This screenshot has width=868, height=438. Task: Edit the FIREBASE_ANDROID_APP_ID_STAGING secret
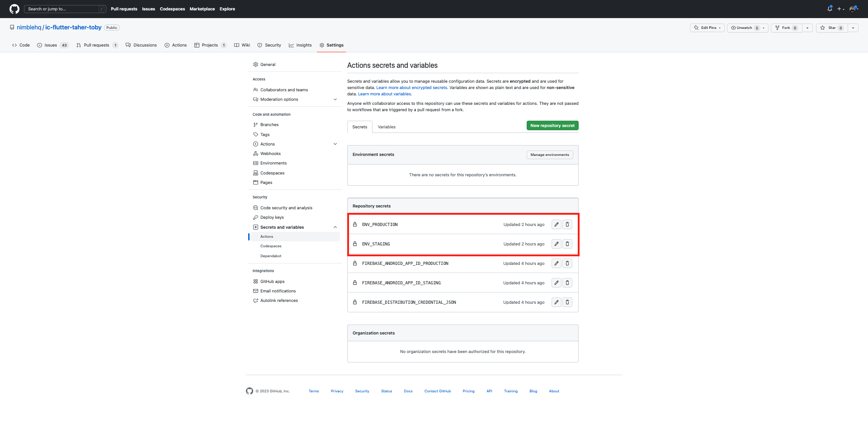[556, 283]
